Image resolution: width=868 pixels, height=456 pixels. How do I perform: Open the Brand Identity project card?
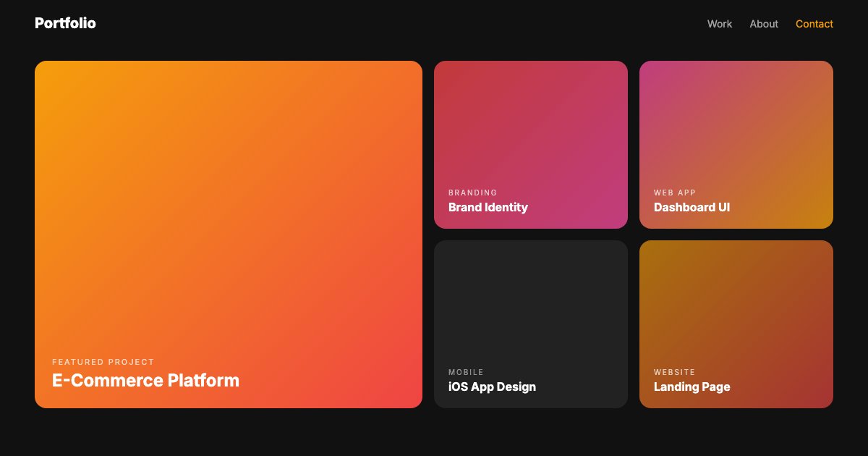tap(531, 130)
